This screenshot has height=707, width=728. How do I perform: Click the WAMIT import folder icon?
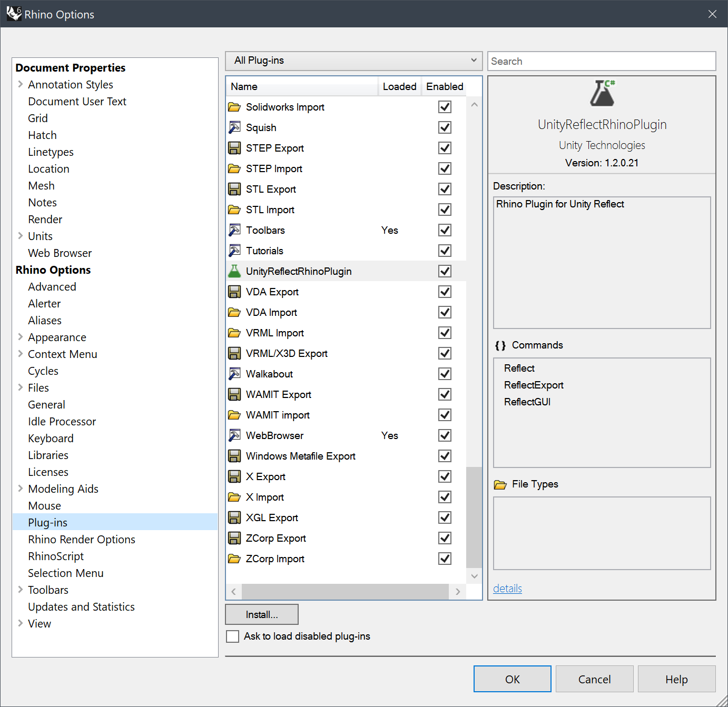[x=234, y=415]
